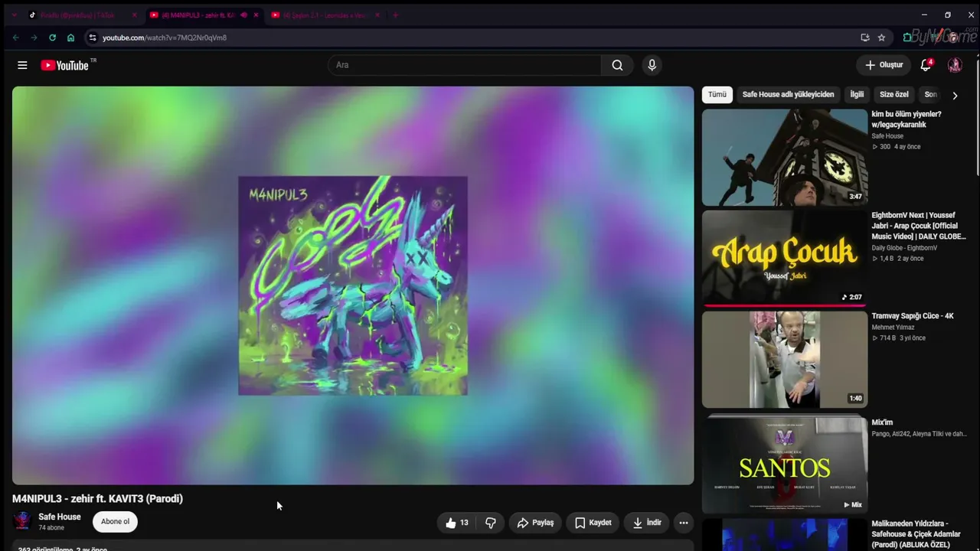Open a new browser tab
The height and width of the screenshot is (551, 980).
(x=395, y=15)
